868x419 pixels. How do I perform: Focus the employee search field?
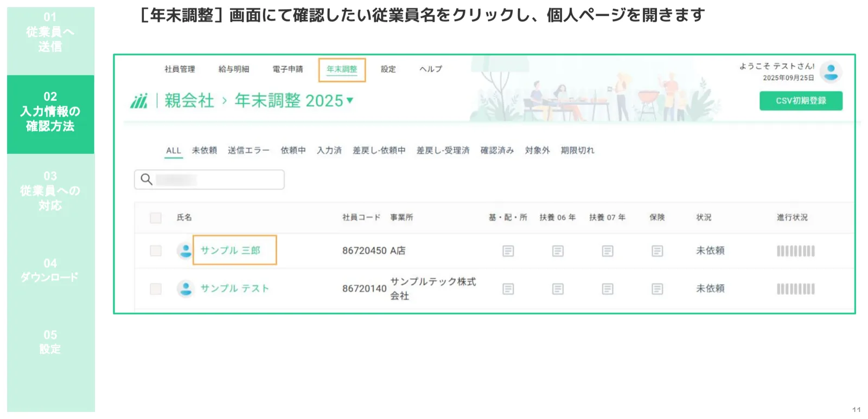pos(209,179)
